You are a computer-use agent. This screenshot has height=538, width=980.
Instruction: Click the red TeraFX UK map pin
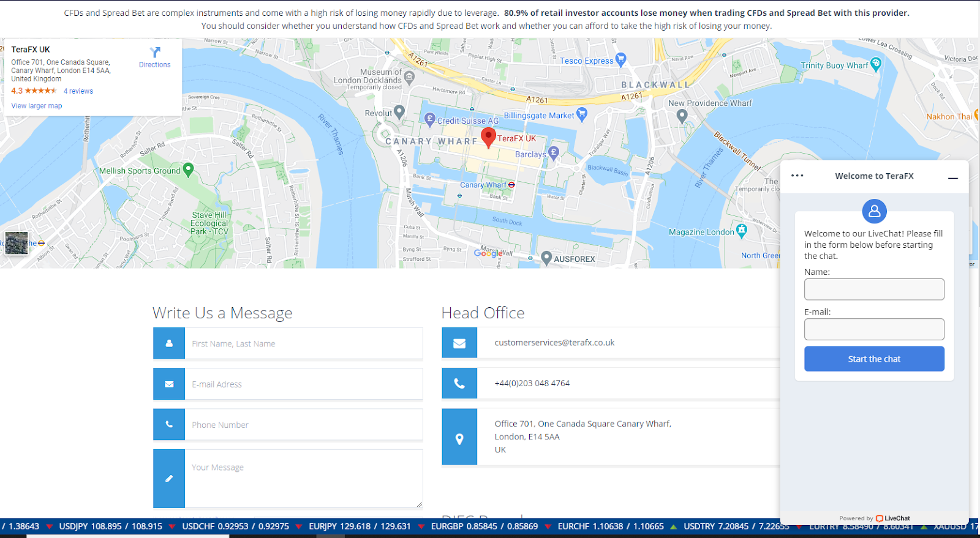click(488, 138)
